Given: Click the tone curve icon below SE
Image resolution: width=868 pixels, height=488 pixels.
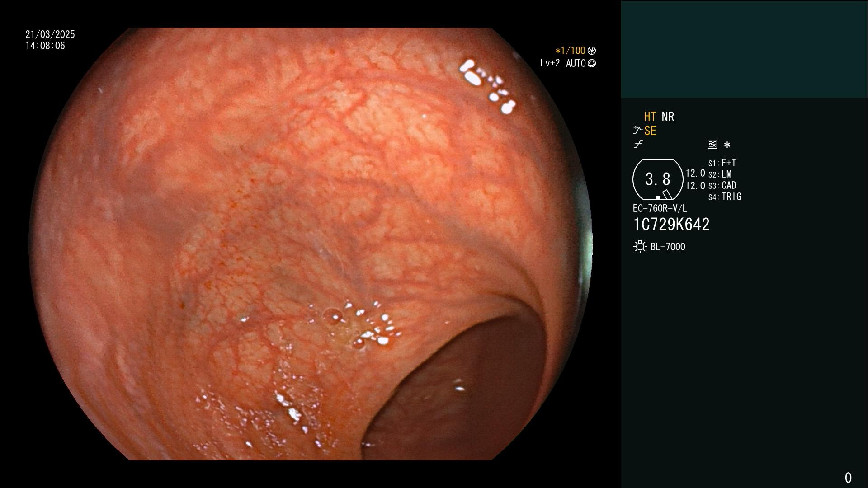Looking at the screenshot, I should pos(638,144).
